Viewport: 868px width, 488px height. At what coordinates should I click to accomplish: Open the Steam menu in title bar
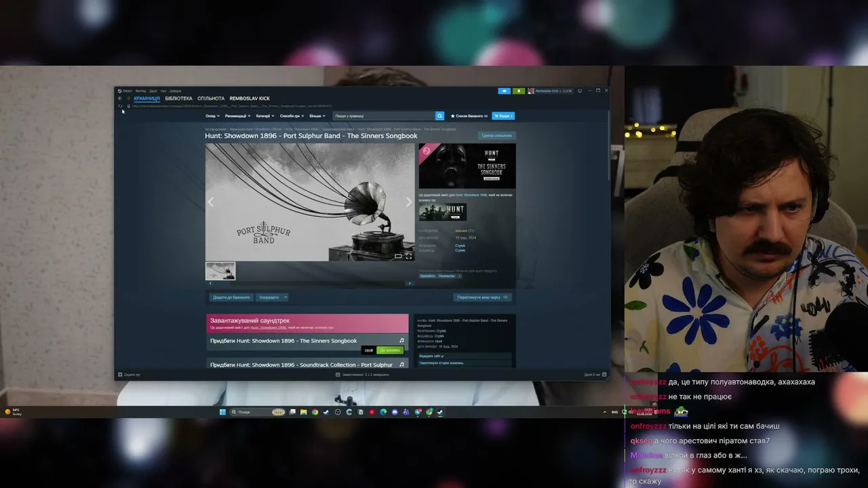point(127,91)
